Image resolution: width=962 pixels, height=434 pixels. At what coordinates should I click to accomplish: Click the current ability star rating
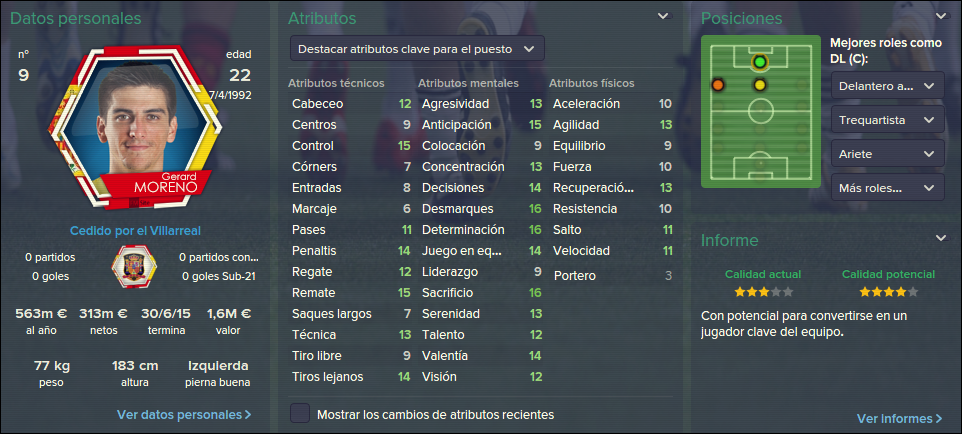click(x=763, y=292)
